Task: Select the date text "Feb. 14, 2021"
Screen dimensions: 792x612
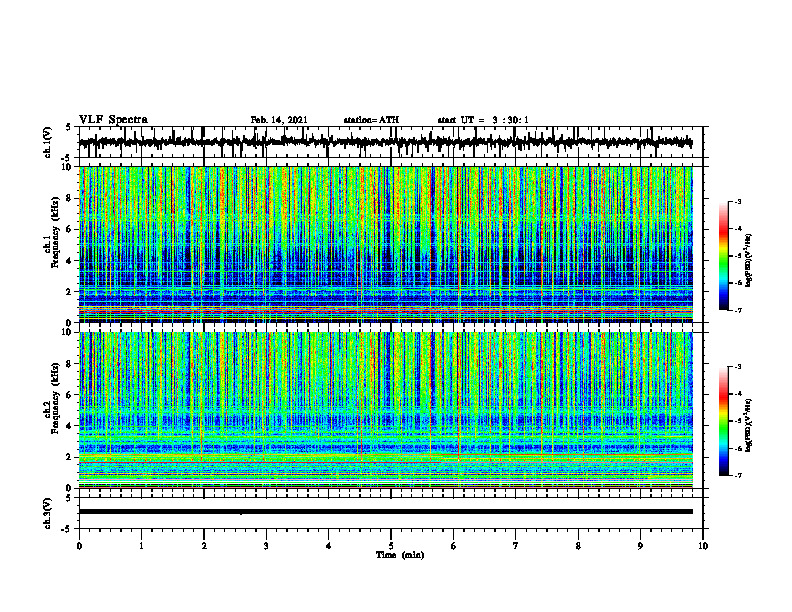Action: coord(279,120)
